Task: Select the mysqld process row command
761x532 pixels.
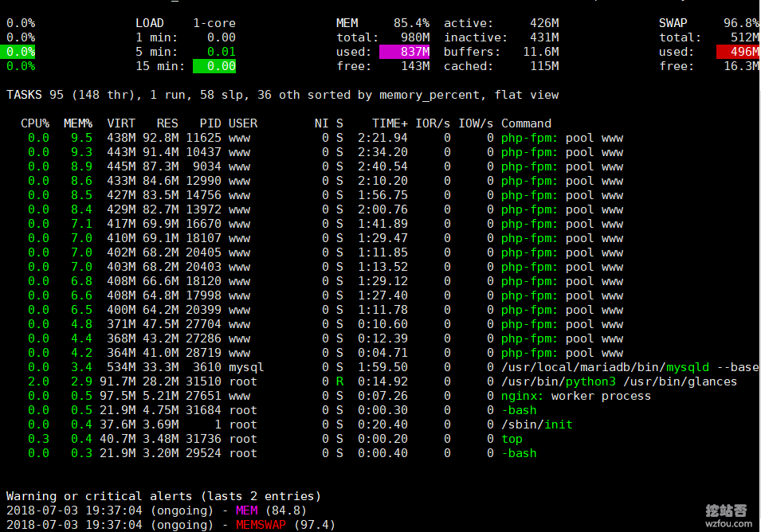Action: point(630,367)
